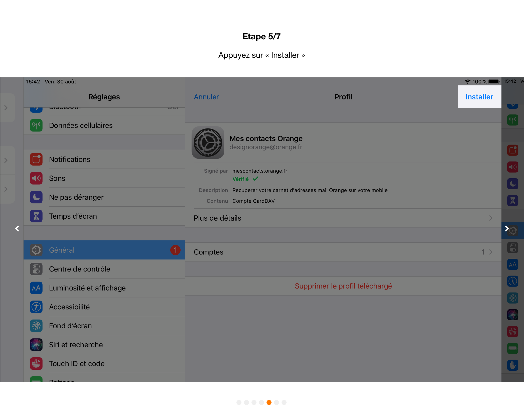Go to the next step arrow
Viewport: 524px width, 420px height.
tap(506, 229)
